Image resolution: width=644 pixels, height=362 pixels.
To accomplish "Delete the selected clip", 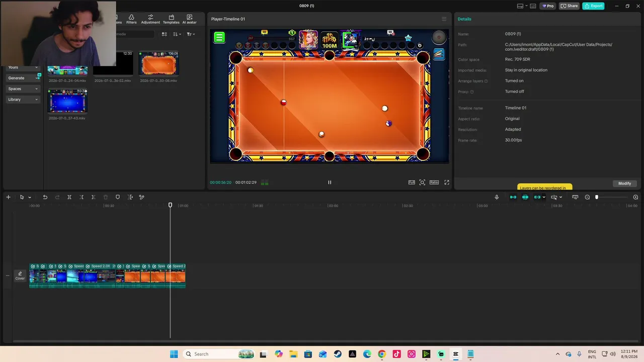I will 106,197.
